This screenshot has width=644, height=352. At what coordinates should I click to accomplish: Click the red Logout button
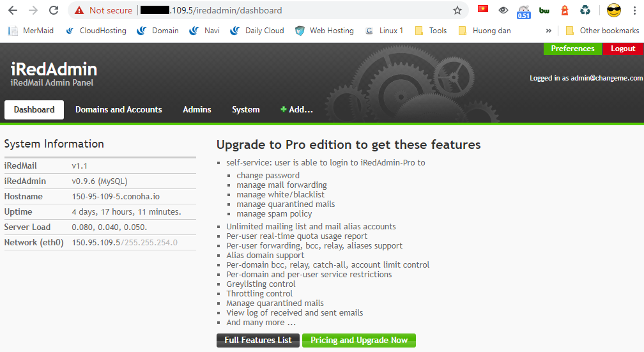coord(623,49)
